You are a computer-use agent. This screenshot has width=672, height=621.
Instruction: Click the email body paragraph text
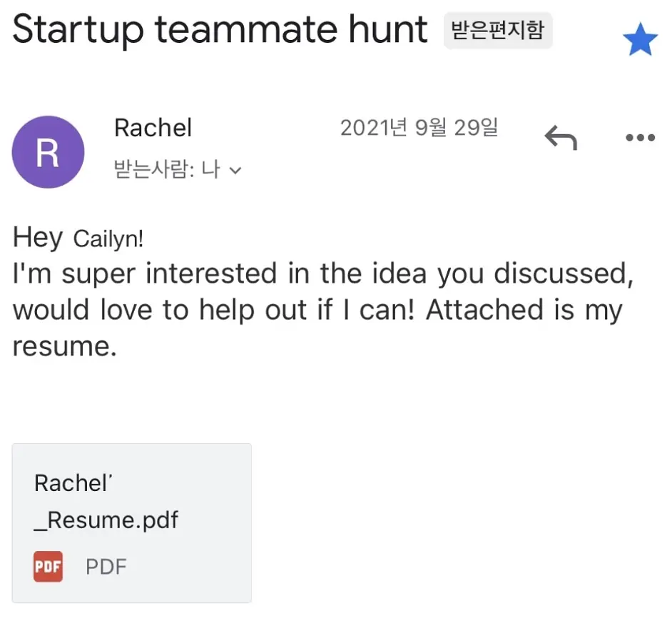click(323, 309)
